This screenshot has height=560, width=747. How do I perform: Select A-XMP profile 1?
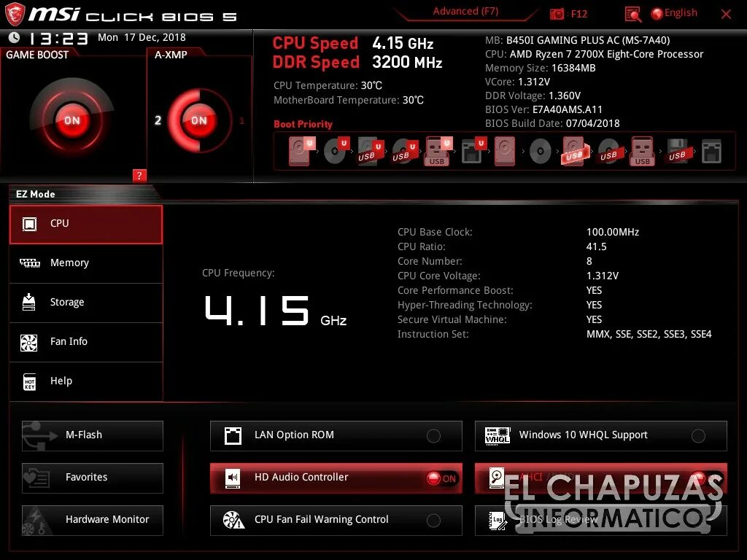[241, 120]
